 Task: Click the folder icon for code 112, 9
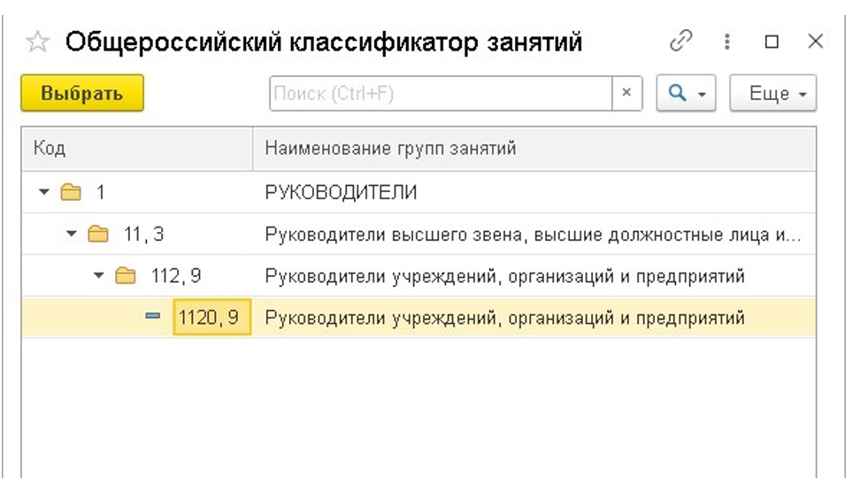tap(126, 276)
